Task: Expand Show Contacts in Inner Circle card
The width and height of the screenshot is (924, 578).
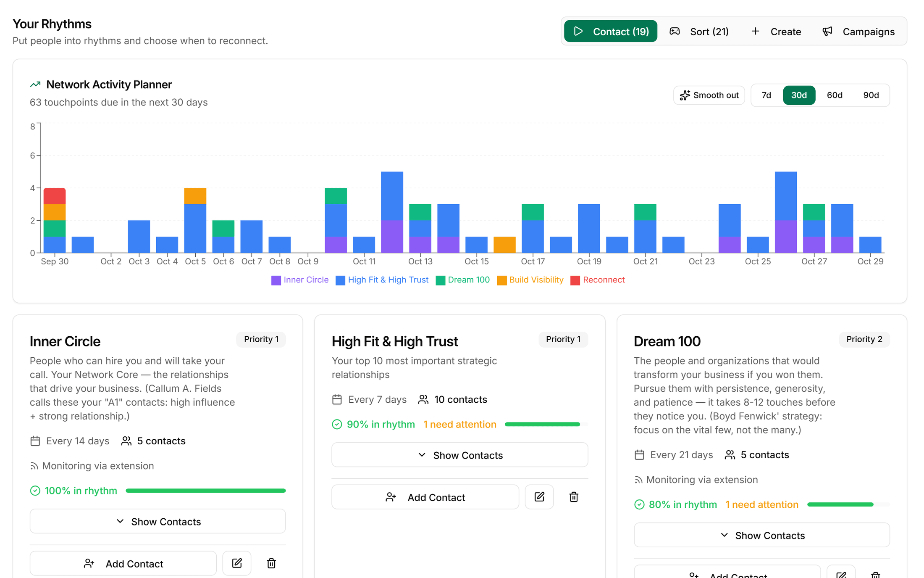Action: (x=158, y=521)
